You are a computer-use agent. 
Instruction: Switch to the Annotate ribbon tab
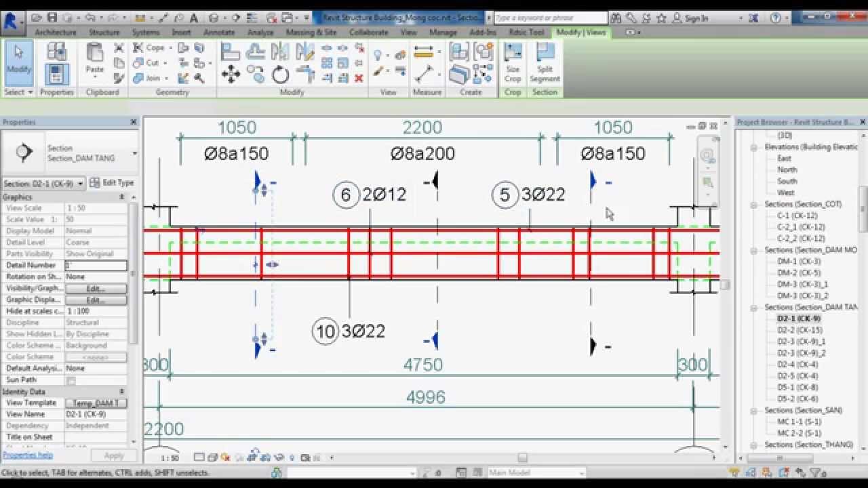[x=219, y=32]
